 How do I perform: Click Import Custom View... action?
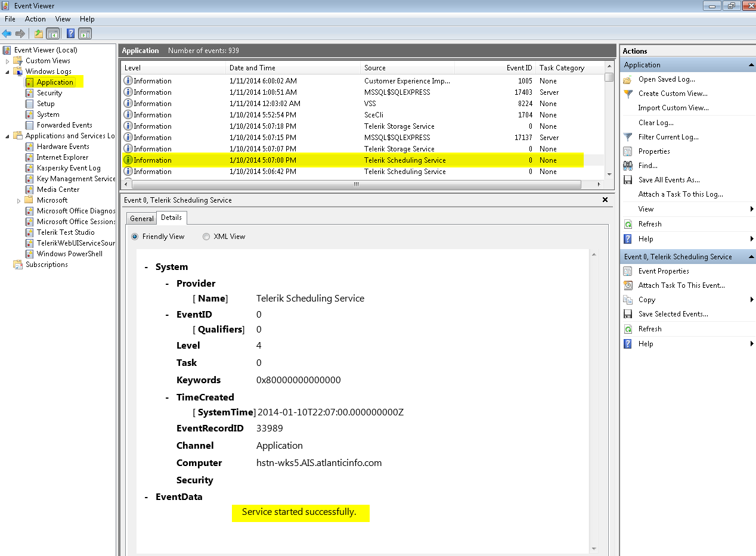click(674, 108)
